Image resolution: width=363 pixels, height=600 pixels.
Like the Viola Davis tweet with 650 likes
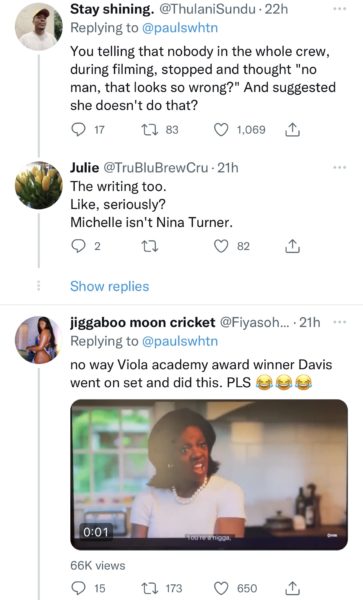(x=221, y=588)
